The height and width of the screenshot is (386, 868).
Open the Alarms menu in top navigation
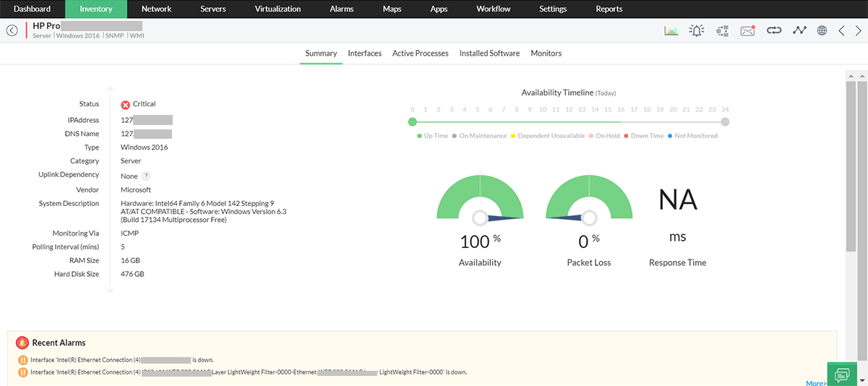point(342,9)
